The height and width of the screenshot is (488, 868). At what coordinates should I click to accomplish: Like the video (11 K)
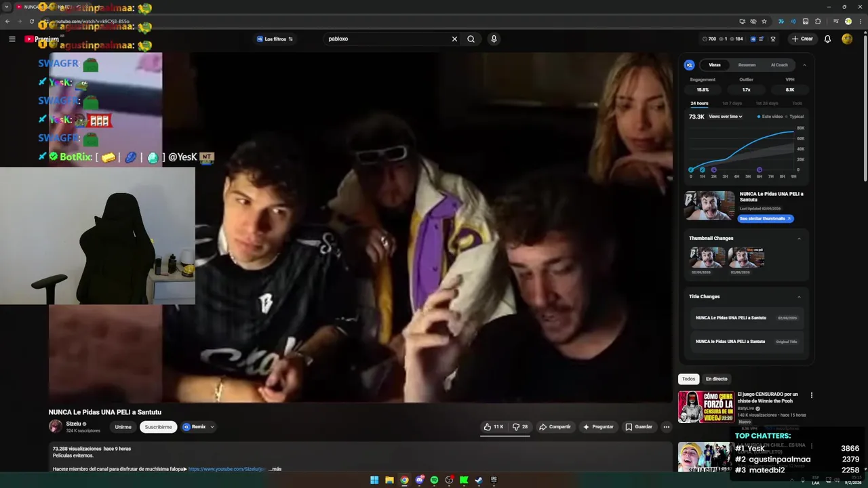pos(494,427)
